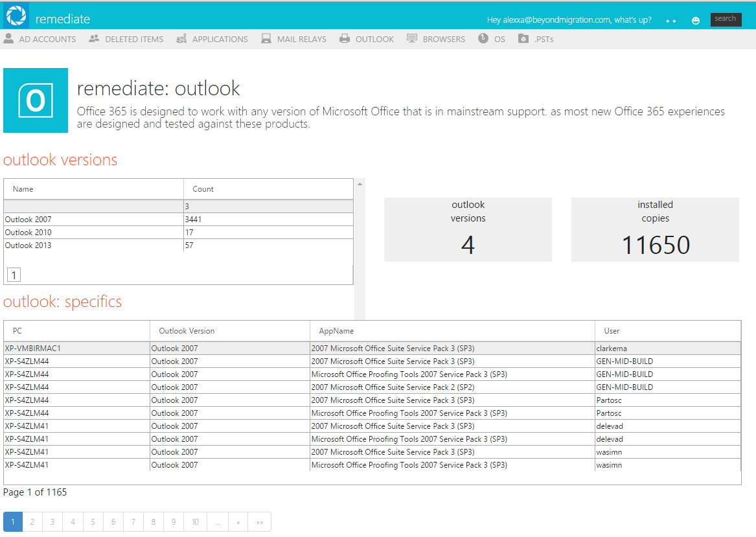The image size is (756, 537).
Task: Click the Mail Relays icon
Action: pyautogui.click(x=266, y=39)
